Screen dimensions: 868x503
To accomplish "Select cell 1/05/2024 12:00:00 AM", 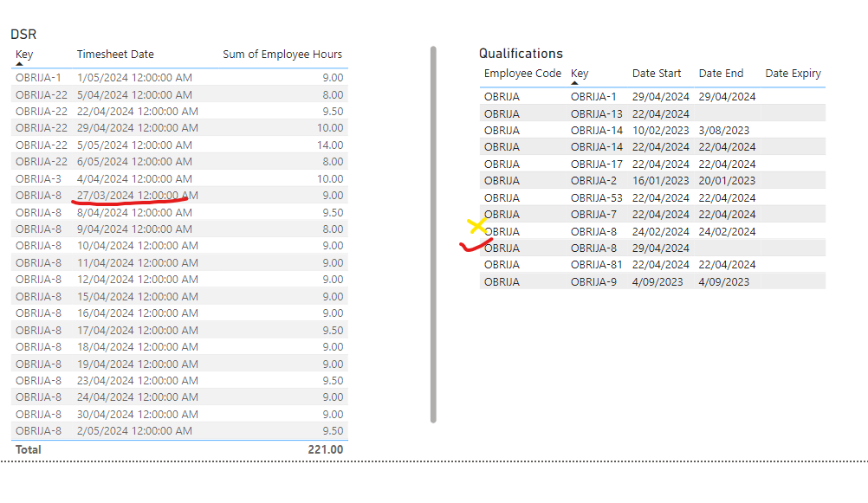I will [134, 77].
